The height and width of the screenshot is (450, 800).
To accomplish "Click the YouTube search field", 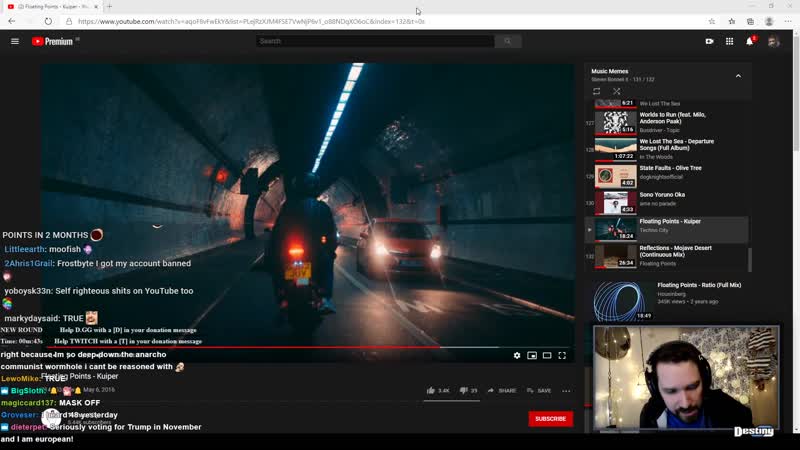I will [375, 41].
